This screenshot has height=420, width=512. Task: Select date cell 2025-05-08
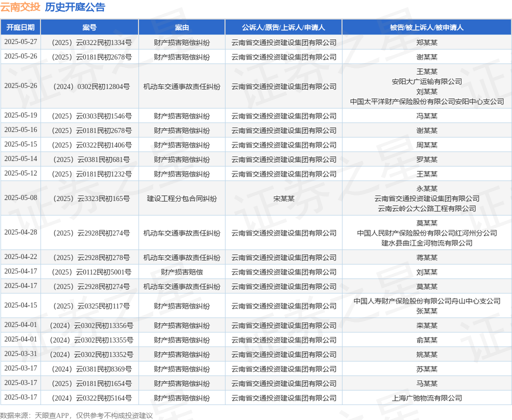20,197
